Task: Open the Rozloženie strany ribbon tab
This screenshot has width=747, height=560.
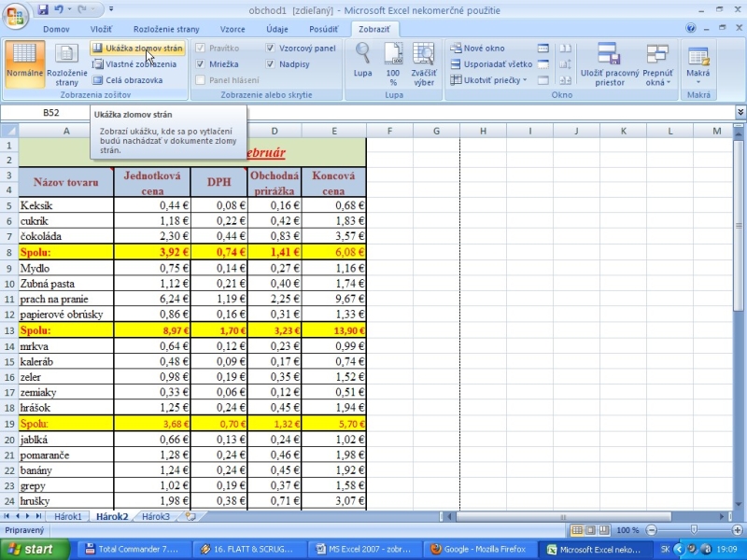Action: (x=166, y=29)
